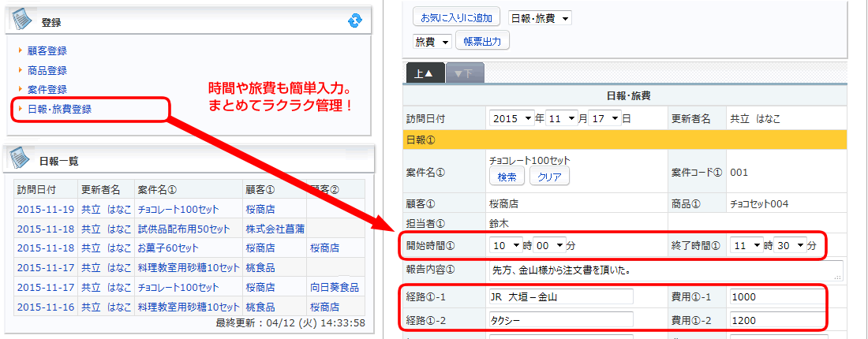Click the refresh icon in 登録 panel

coord(355,20)
